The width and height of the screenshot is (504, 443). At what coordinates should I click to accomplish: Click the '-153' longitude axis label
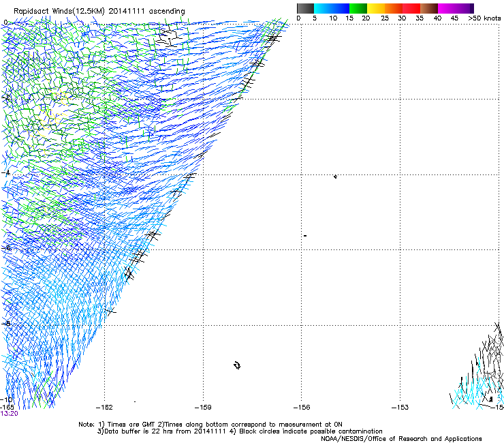(x=400, y=408)
